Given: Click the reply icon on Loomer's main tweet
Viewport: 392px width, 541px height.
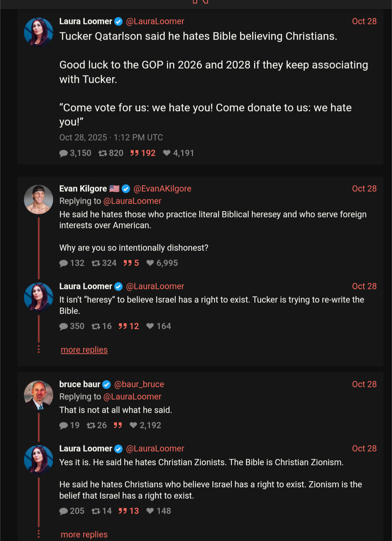Looking at the screenshot, I should pyautogui.click(x=64, y=153).
